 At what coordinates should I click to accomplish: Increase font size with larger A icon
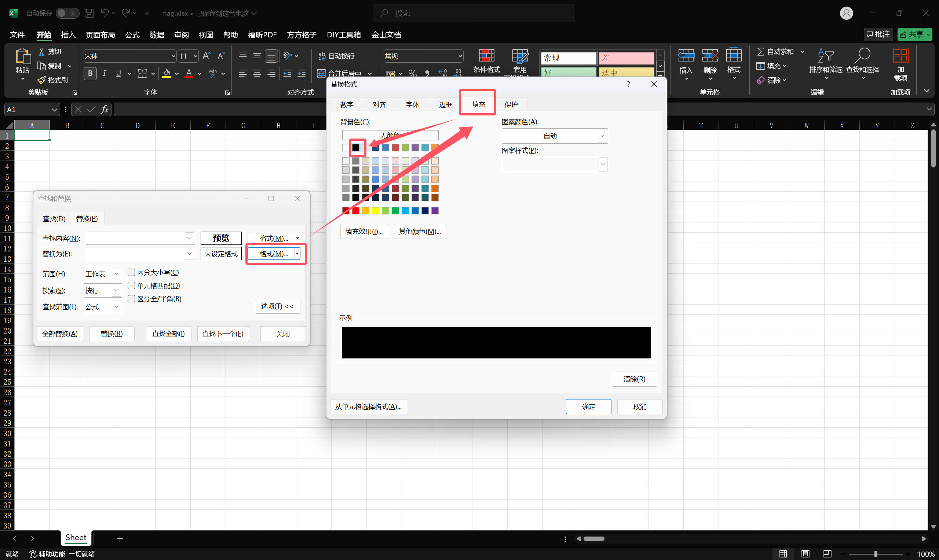(207, 56)
